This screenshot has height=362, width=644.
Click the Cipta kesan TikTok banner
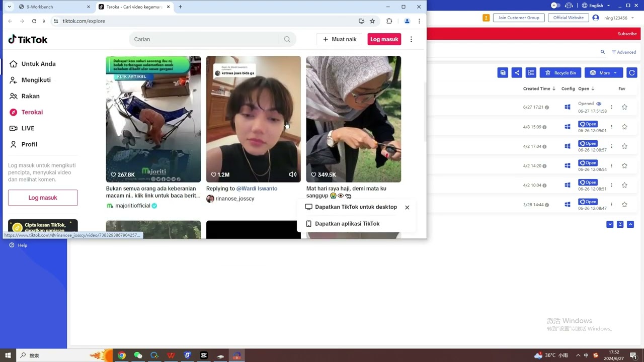pos(43,227)
